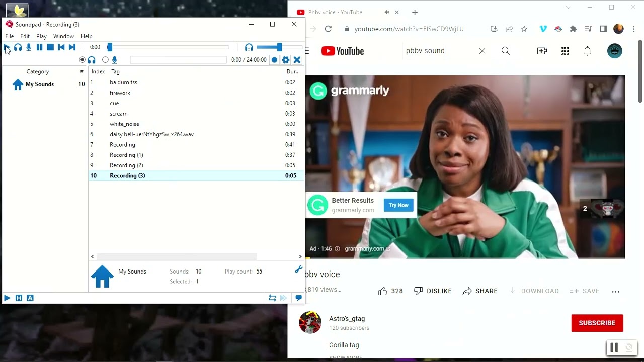The height and width of the screenshot is (362, 644).
Task: Start recording with the record button
Action: coord(274,60)
